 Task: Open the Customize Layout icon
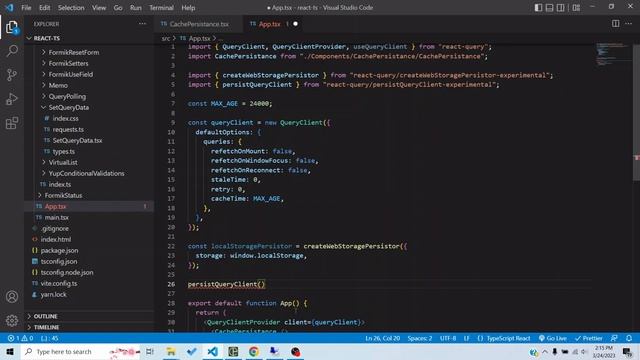tap(576, 7)
